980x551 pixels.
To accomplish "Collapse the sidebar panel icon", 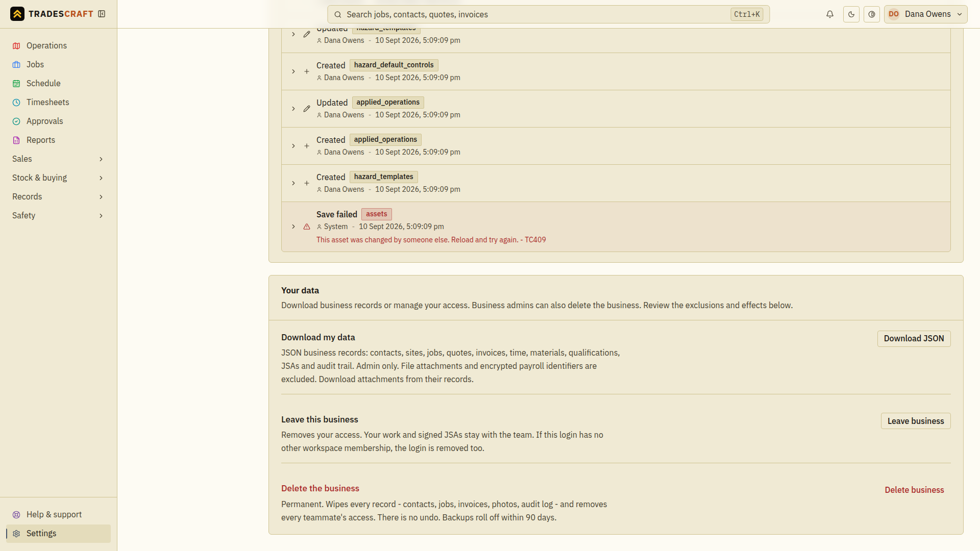I will click(x=102, y=14).
